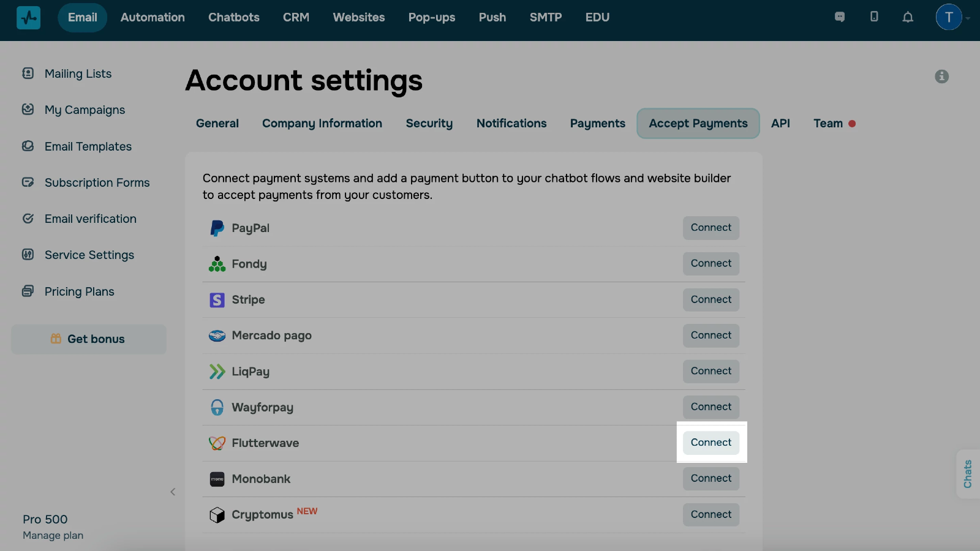Click the Email verification sidebar icon
The height and width of the screenshot is (551, 980).
[x=28, y=219]
